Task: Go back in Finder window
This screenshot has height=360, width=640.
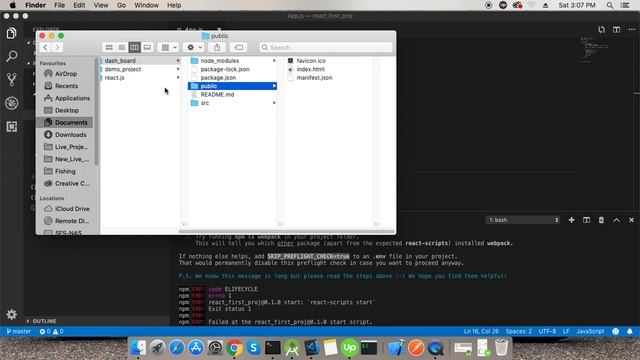Action: 45,47
